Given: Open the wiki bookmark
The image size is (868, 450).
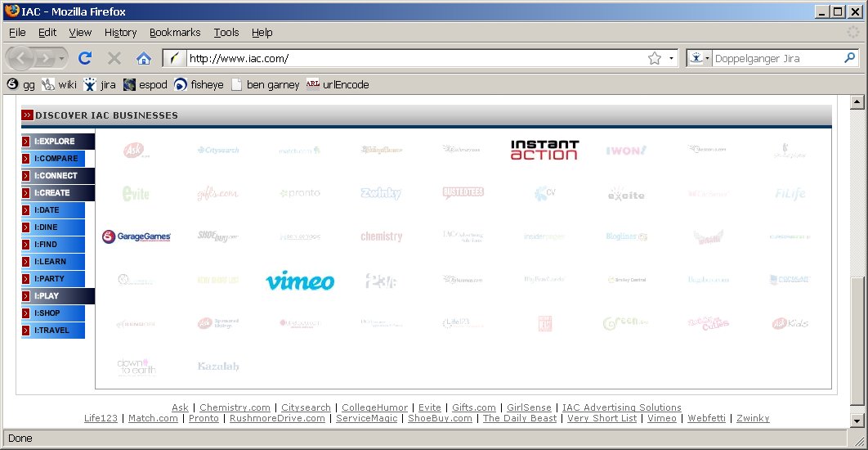Looking at the screenshot, I should [x=59, y=84].
